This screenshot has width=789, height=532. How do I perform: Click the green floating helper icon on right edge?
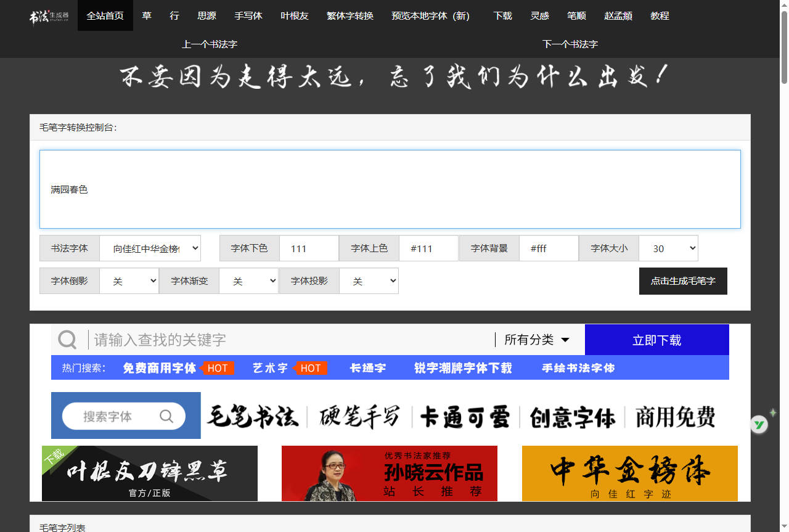tap(759, 424)
